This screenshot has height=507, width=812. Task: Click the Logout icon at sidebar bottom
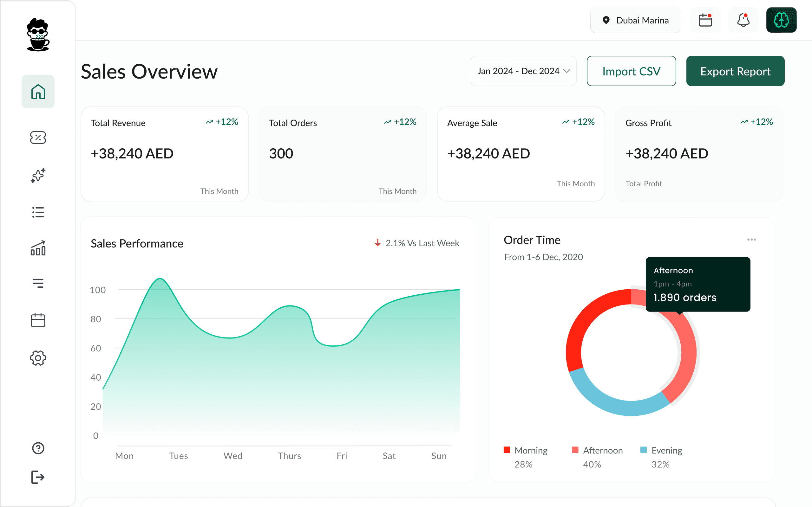38,477
